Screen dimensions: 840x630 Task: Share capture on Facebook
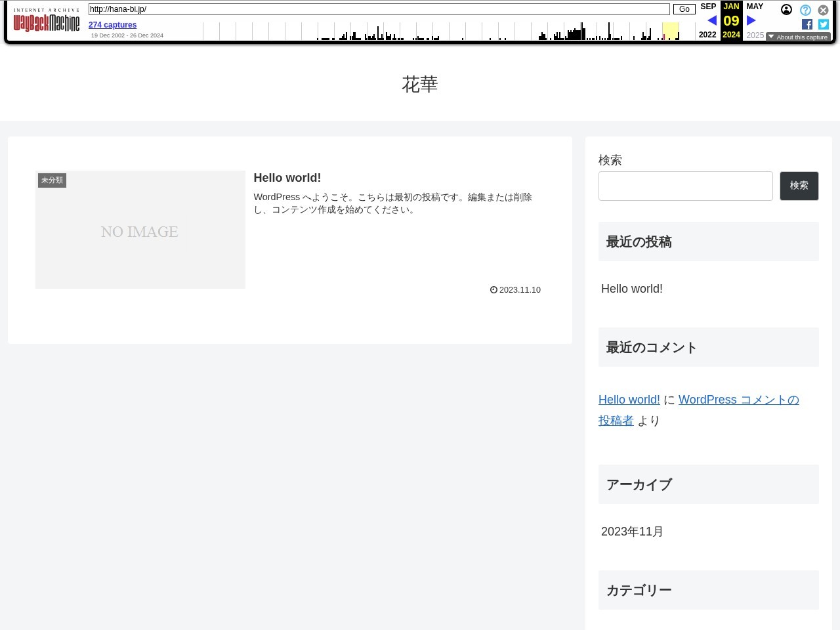(x=807, y=24)
